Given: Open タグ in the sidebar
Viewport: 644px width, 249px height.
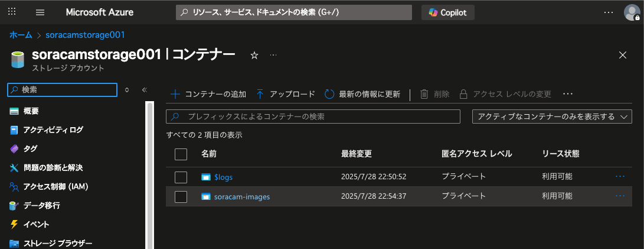Looking at the screenshot, I should click(30, 149).
